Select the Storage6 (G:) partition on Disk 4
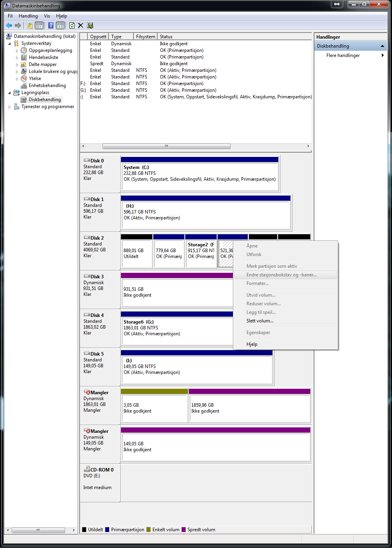This screenshot has height=548, width=392. click(177, 328)
